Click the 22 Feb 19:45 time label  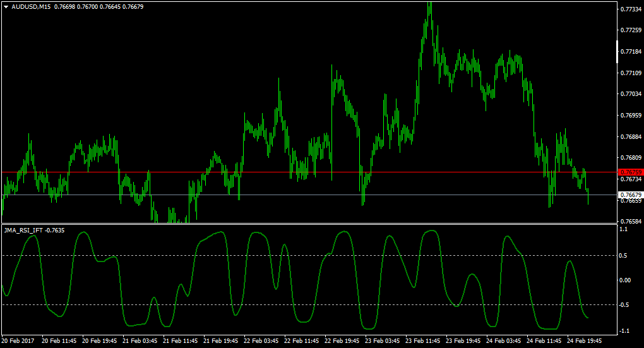tap(342, 340)
